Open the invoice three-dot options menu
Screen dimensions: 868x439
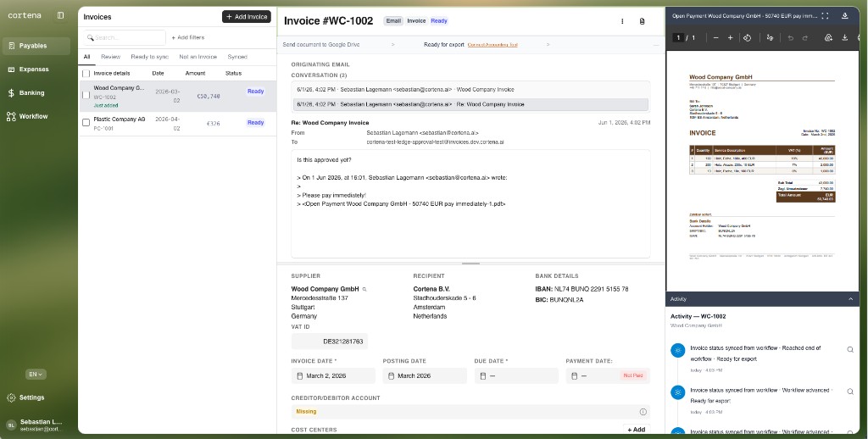pyautogui.click(x=622, y=21)
